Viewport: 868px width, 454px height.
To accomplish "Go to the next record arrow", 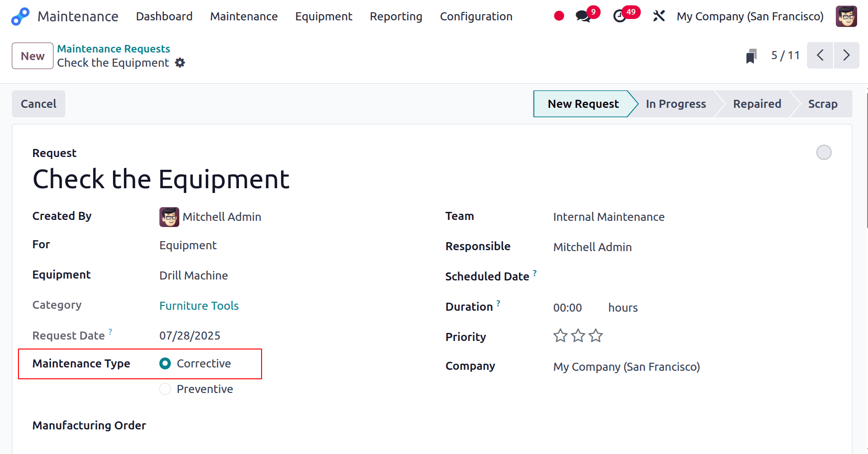I will coord(846,55).
